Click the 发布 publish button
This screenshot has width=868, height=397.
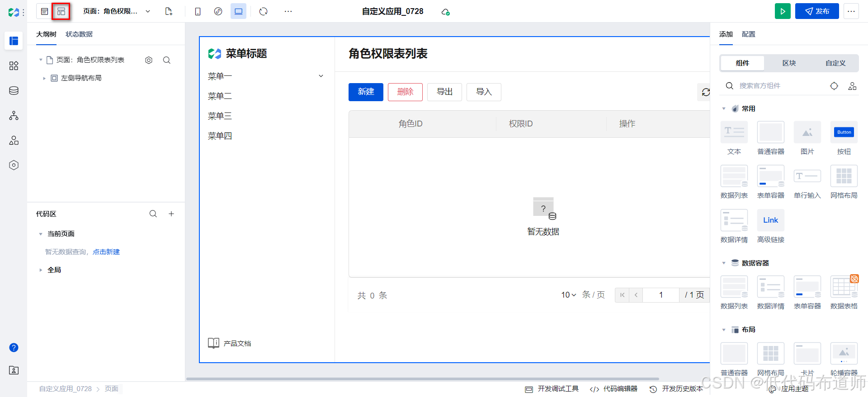(817, 11)
